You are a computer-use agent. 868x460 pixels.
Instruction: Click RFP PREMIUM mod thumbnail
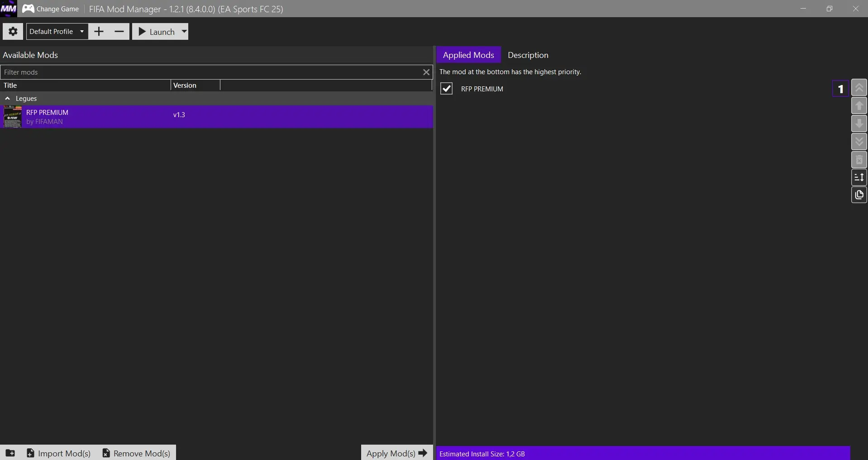[13, 117]
